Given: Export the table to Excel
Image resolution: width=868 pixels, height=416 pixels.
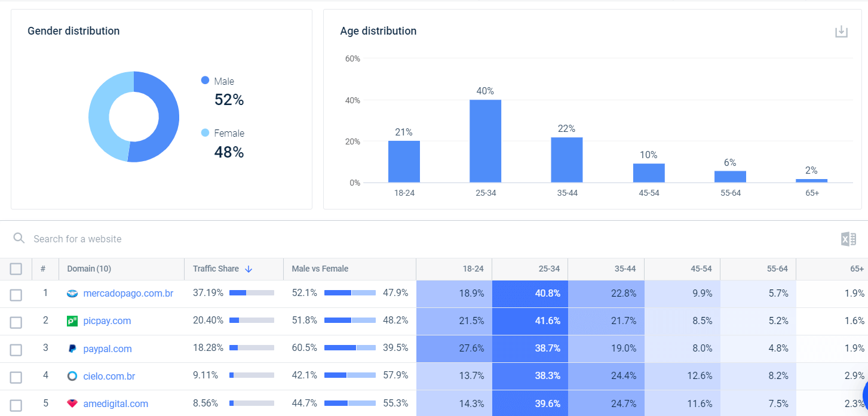Looking at the screenshot, I should (848, 239).
